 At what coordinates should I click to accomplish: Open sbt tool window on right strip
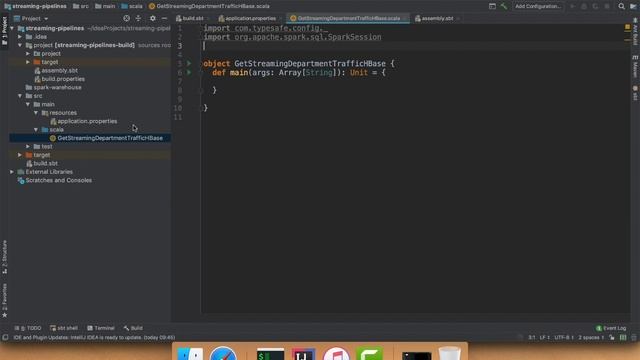[635, 93]
